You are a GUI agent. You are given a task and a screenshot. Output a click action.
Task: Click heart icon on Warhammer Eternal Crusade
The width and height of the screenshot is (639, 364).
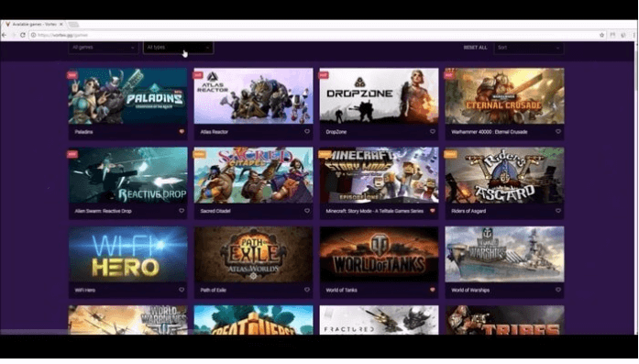tap(558, 132)
